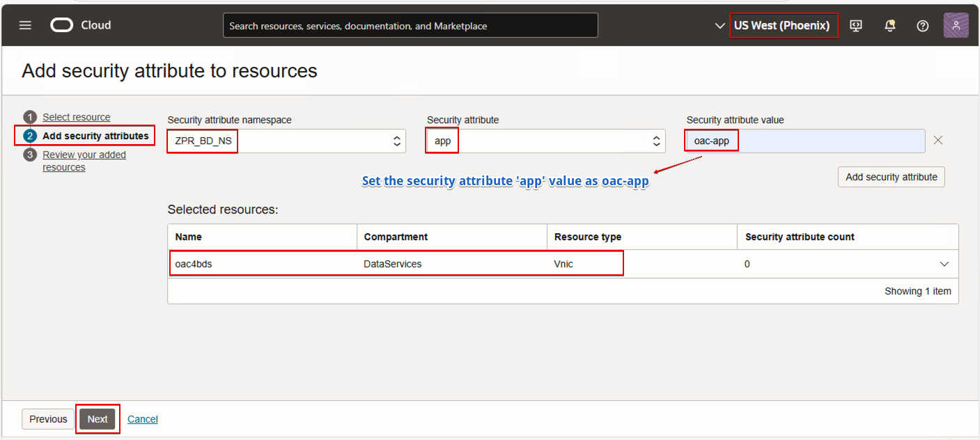Screen dimensions: 980x440
Task: Click the Add security attribute button
Action: coord(891,177)
